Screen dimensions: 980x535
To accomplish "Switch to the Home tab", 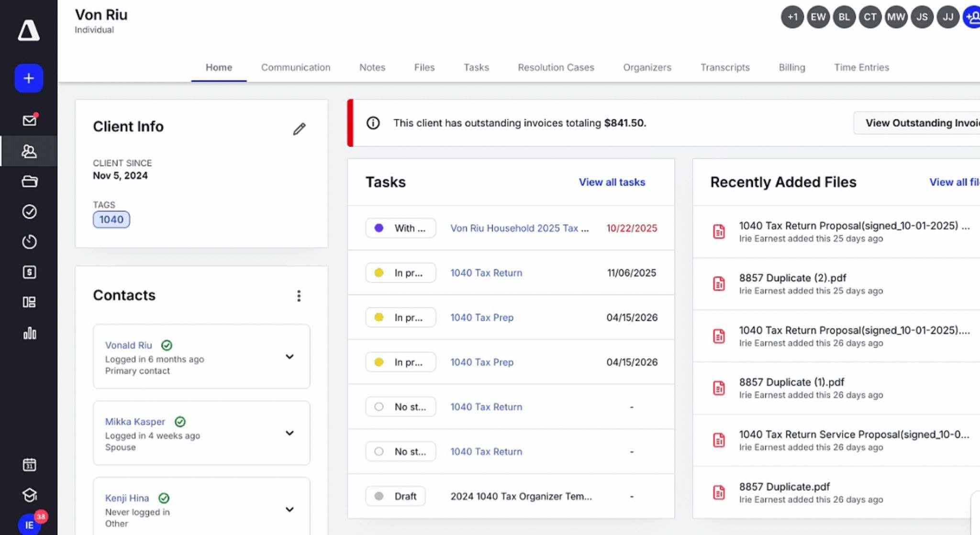I will point(219,67).
